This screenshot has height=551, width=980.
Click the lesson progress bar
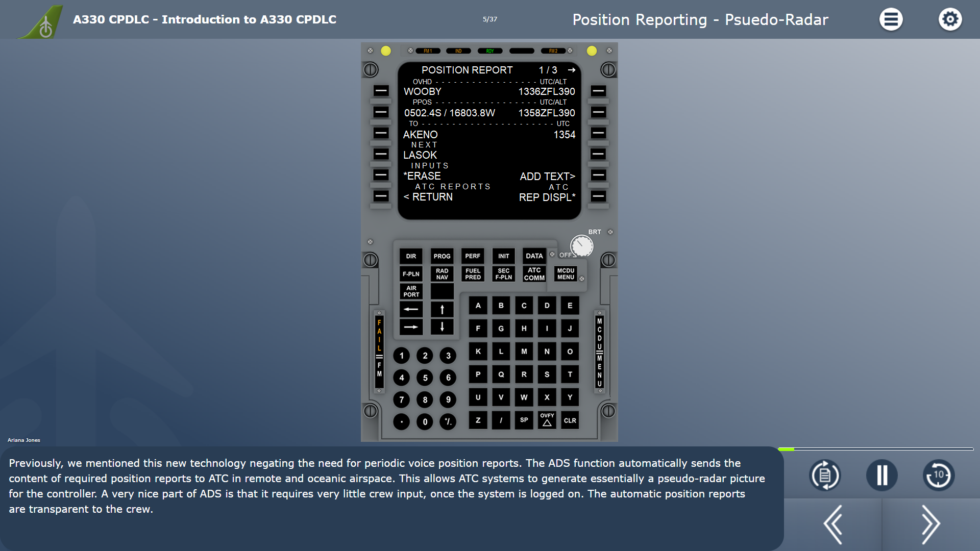pos(876,449)
